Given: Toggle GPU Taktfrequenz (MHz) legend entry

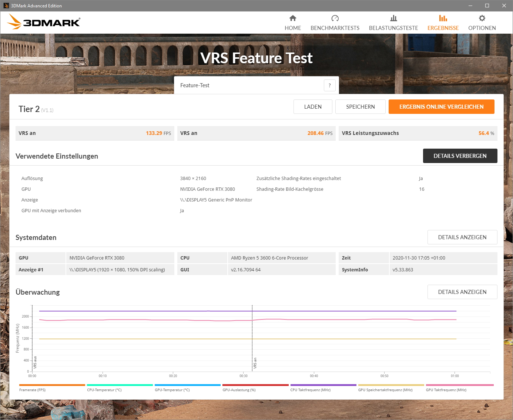Looking at the screenshot, I should tap(460, 388).
